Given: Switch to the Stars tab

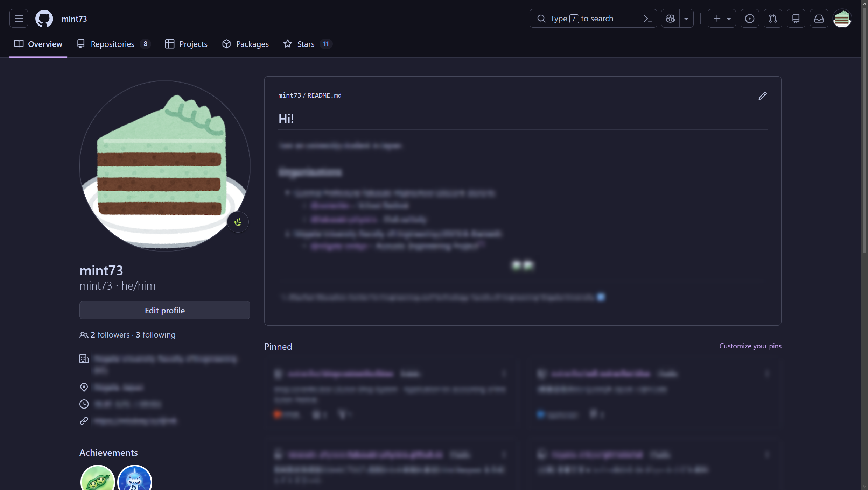Looking at the screenshot, I should pos(308,44).
